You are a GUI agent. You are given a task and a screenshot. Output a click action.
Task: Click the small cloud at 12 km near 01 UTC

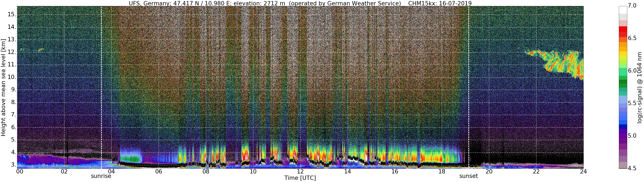point(41,50)
